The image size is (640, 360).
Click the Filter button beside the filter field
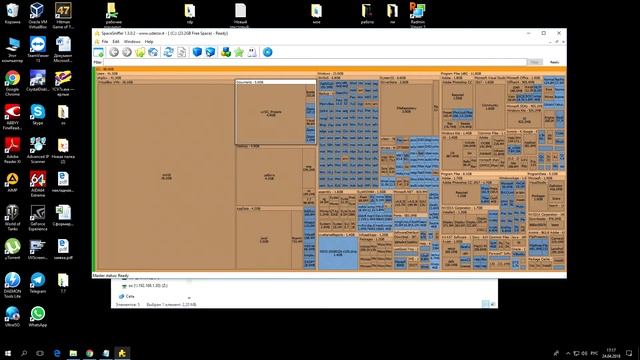(535, 62)
